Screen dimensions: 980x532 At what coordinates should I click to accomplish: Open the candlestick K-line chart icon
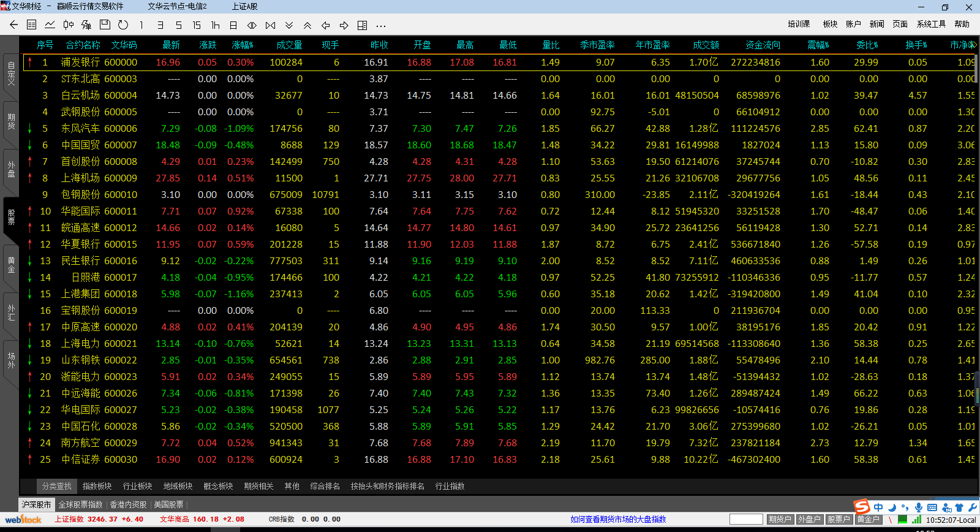click(69, 25)
